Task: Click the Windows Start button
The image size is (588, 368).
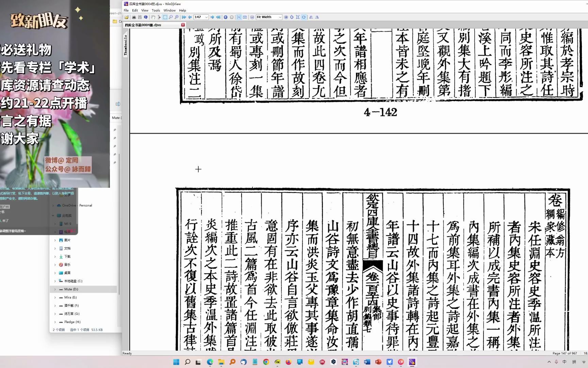Action: point(176,362)
